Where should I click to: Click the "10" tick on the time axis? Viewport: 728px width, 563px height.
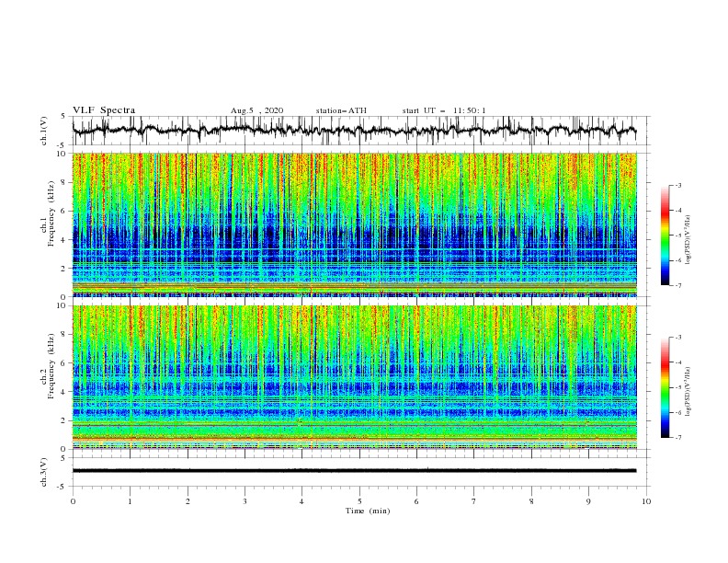click(x=646, y=501)
